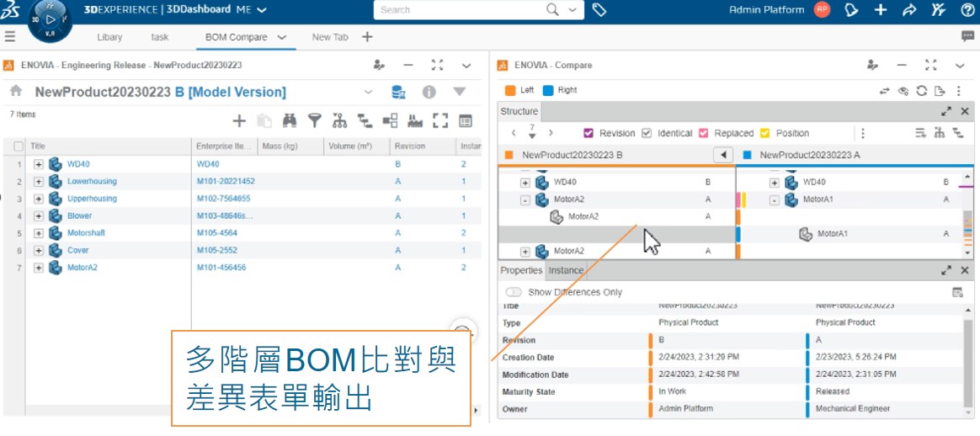Switch to the Instance tab
The image size is (980, 436).
(x=566, y=270)
